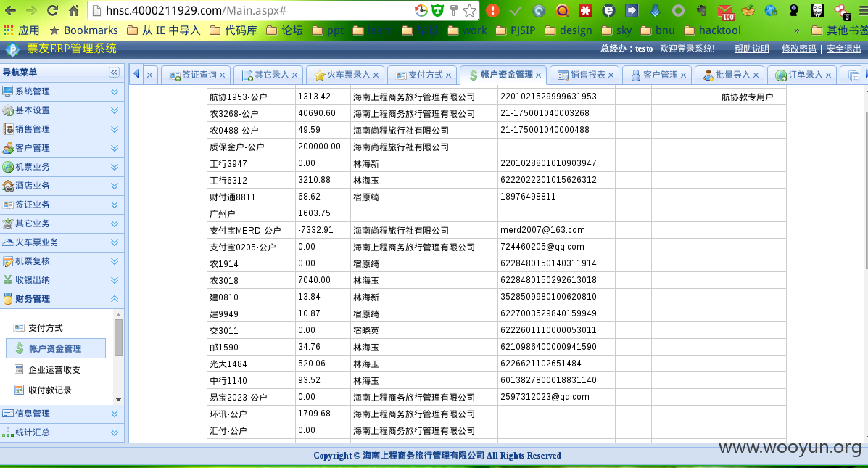868x468 pixels.
Task: Click the 酒店业务 house icon
Action: 8,186
